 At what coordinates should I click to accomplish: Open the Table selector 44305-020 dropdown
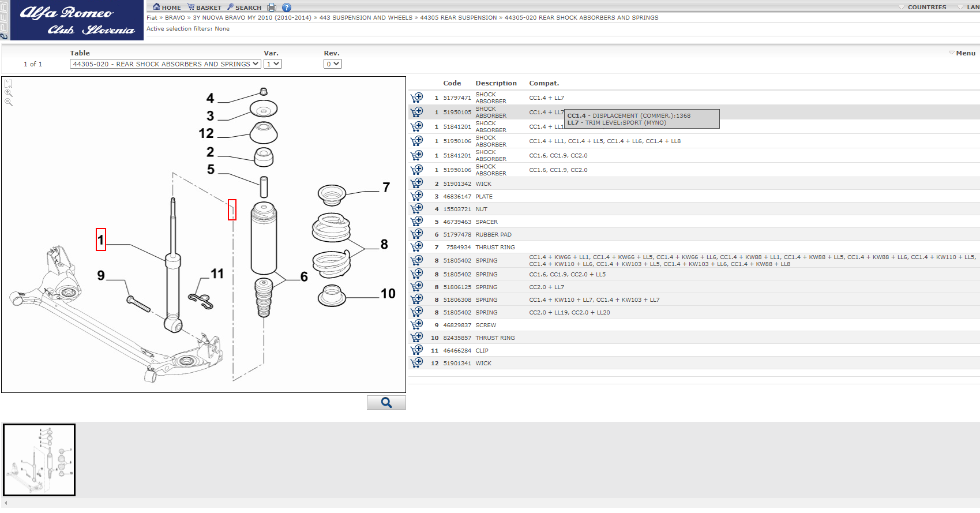pyautogui.click(x=166, y=64)
